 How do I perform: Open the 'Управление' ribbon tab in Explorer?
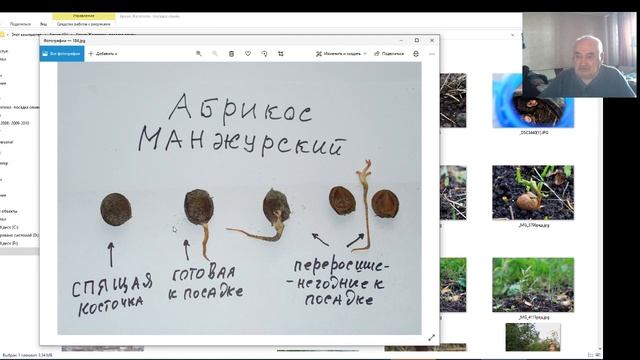coord(84,16)
